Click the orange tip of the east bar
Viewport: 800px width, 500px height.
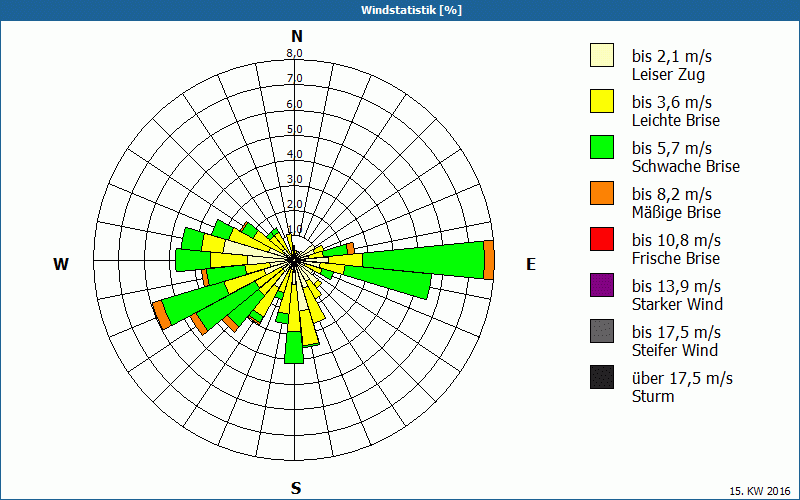(489, 260)
